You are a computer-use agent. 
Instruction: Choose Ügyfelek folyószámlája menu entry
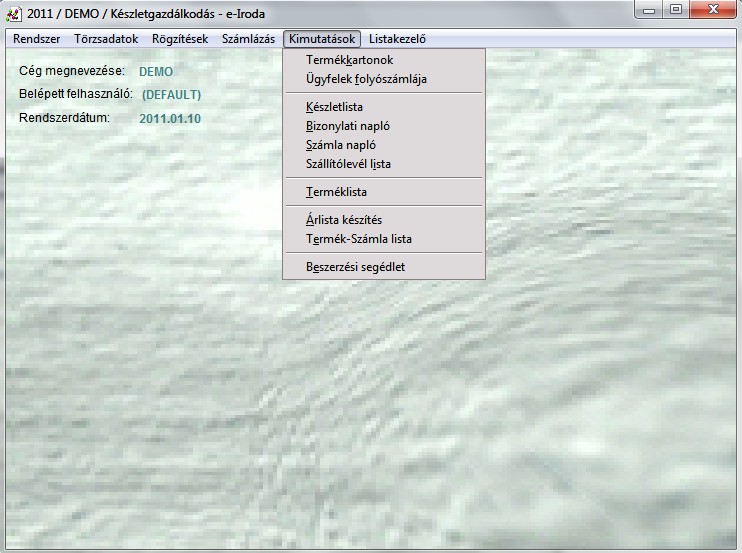click(x=366, y=79)
